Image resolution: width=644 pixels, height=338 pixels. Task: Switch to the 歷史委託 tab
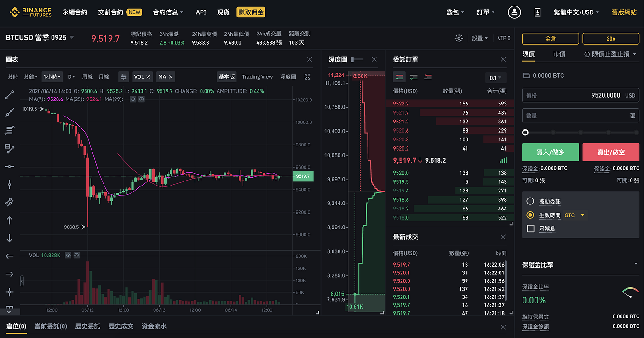tap(87, 326)
